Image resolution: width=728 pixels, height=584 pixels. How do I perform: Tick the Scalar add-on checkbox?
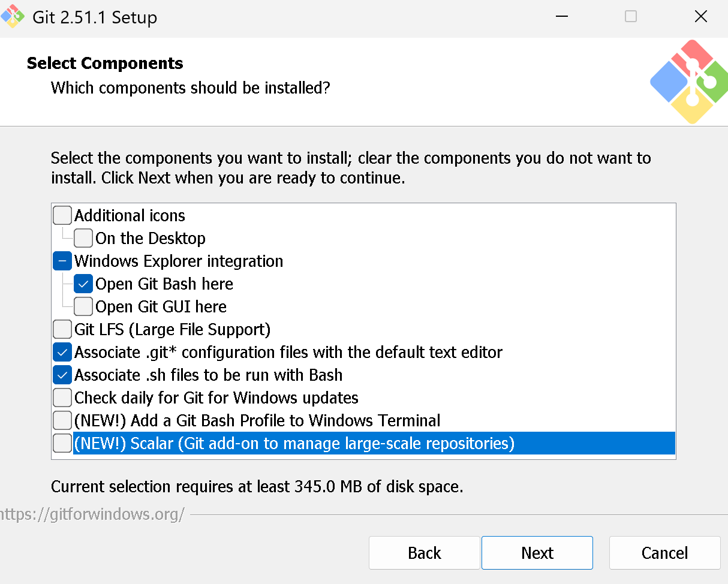(62, 444)
